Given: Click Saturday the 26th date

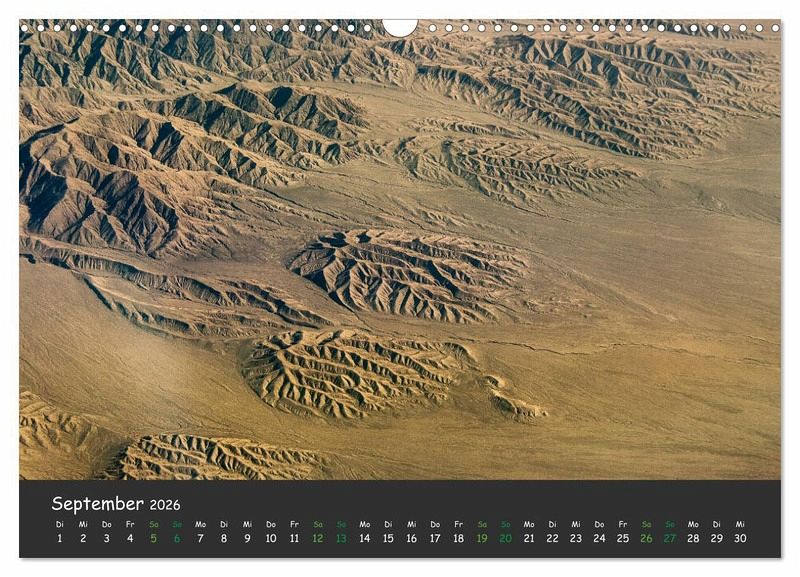Looking at the screenshot, I should (646, 538).
